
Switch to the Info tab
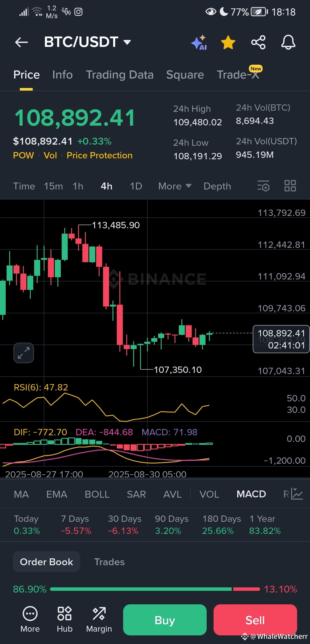tap(63, 75)
